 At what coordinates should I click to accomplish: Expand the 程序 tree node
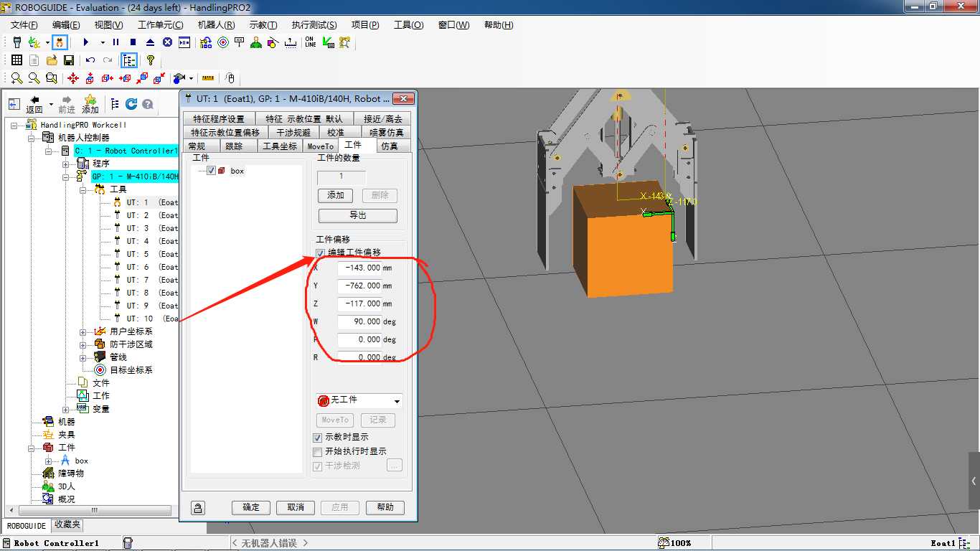click(x=65, y=164)
